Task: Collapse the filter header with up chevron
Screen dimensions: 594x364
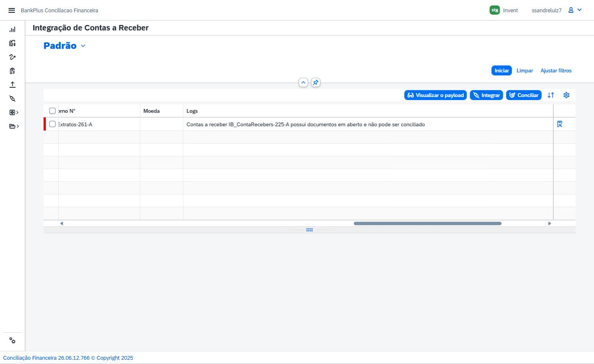Action: click(x=303, y=83)
